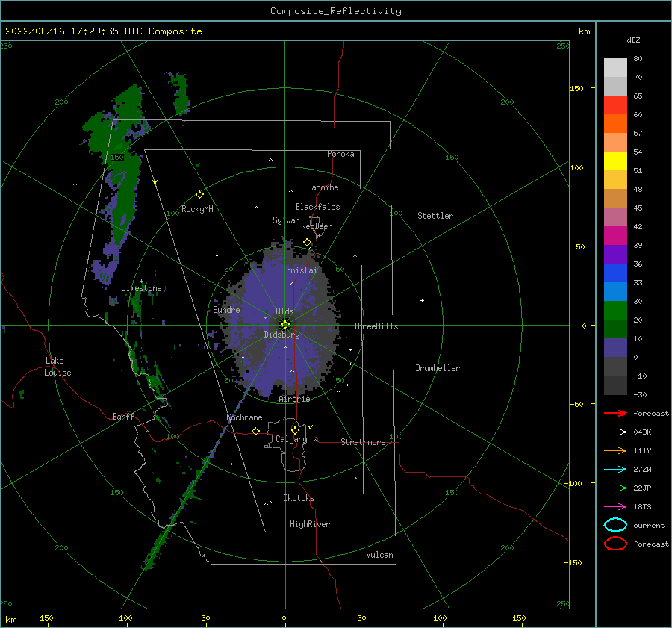Click the 42 dBZ magenta swatch
This screenshot has height=628, width=672.
[615, 235]
